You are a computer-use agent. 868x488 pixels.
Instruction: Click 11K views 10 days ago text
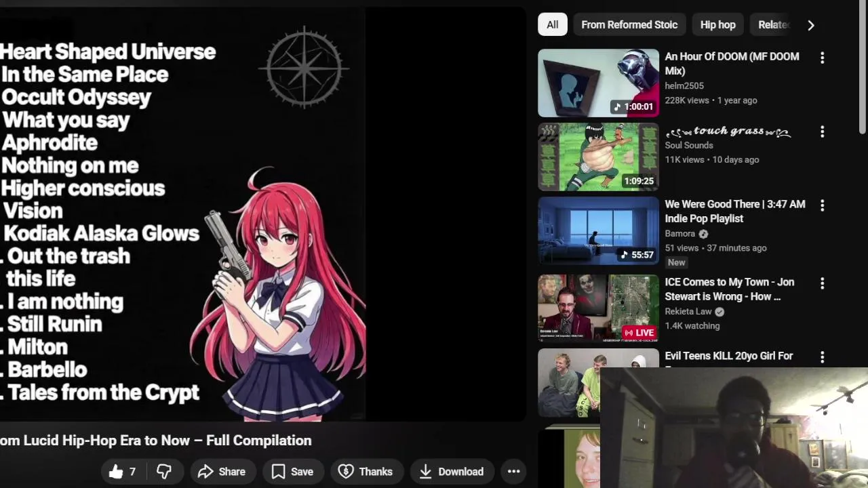pos(711,159)
